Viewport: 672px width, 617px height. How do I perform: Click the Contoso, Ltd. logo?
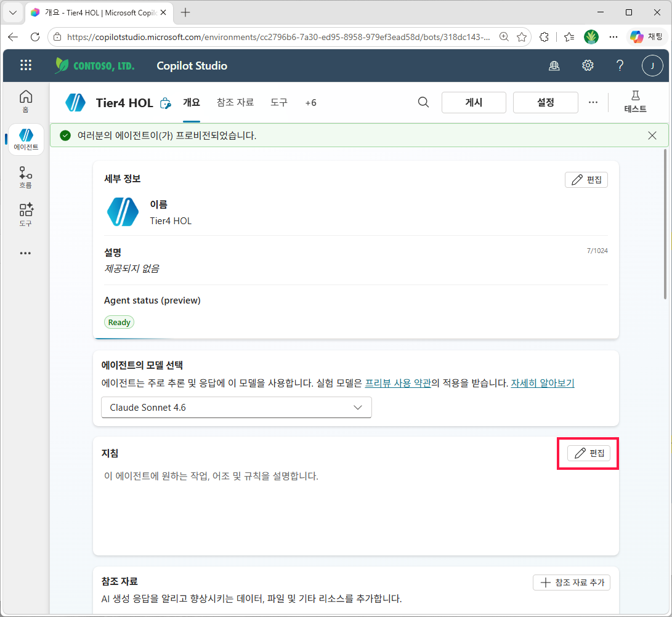95,65
